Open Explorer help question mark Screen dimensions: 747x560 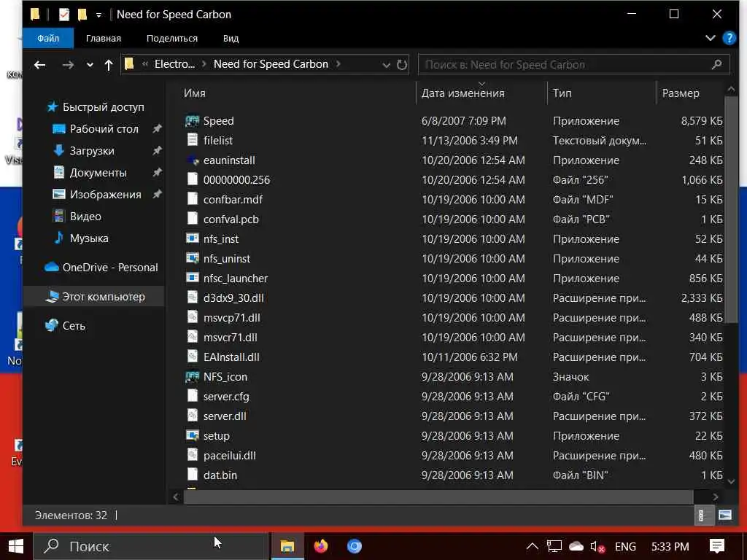point(729,38)
